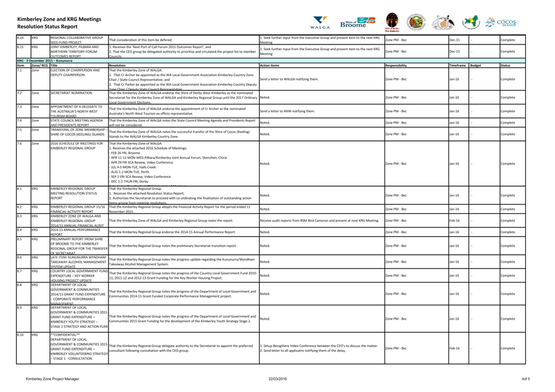The width and height of the screenshot is (555, 392).
Task: Click 'Setup Beingthere Video Conference' action item
Action: pos(319,346)
